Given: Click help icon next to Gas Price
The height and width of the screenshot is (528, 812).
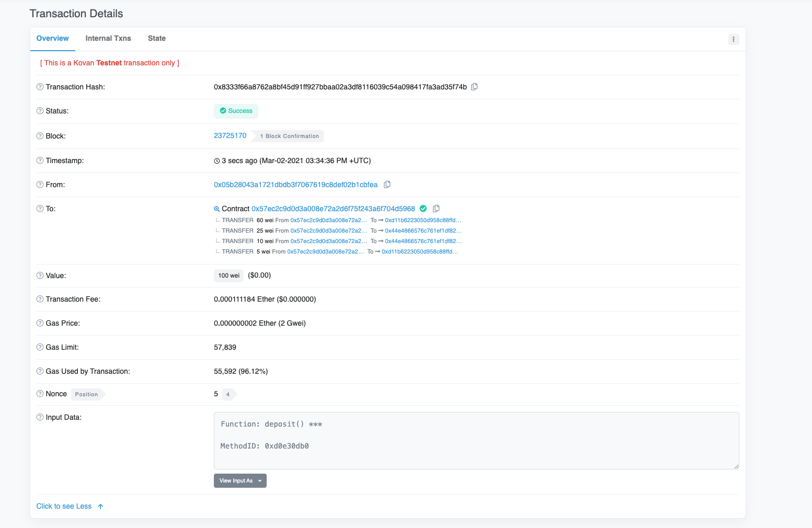Looking at the screenshot, I should (40, 323).
